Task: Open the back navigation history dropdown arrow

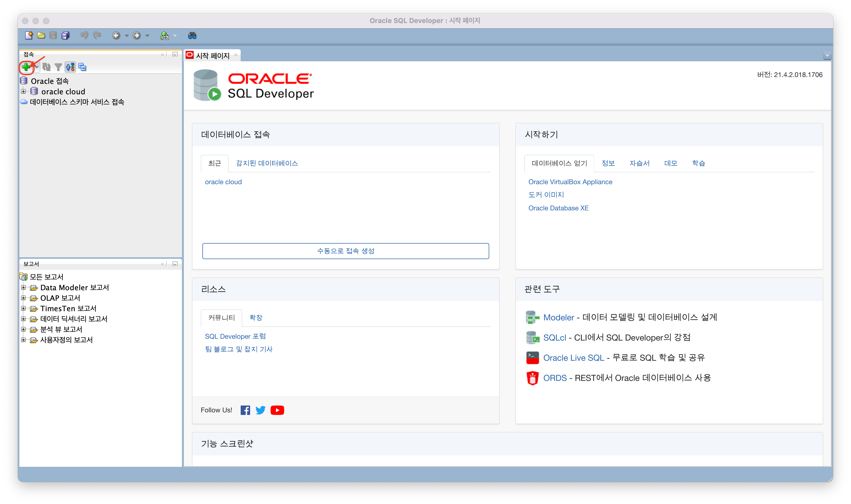Action: pyautogui.click(x=127, y=35)
